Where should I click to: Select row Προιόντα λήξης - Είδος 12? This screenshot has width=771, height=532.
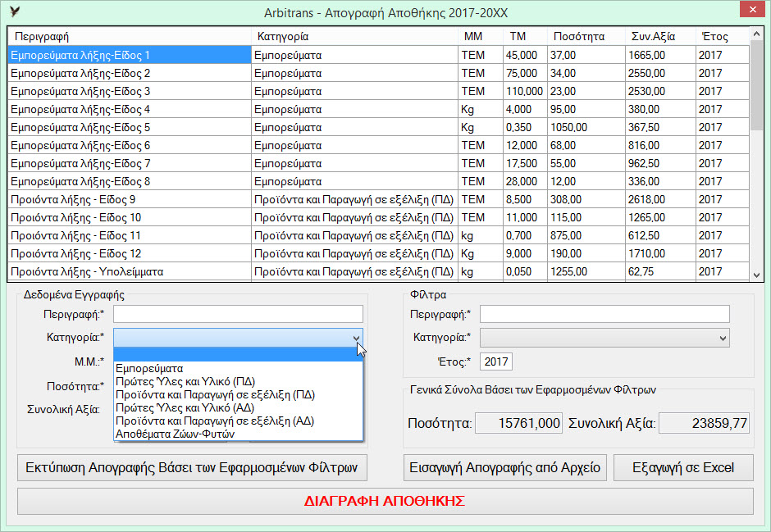[379, 253]
